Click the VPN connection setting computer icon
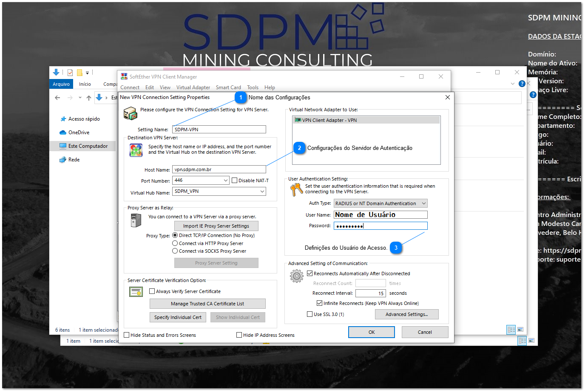The width and height of the screenshot is (585, 392). (x=130, y=113)
